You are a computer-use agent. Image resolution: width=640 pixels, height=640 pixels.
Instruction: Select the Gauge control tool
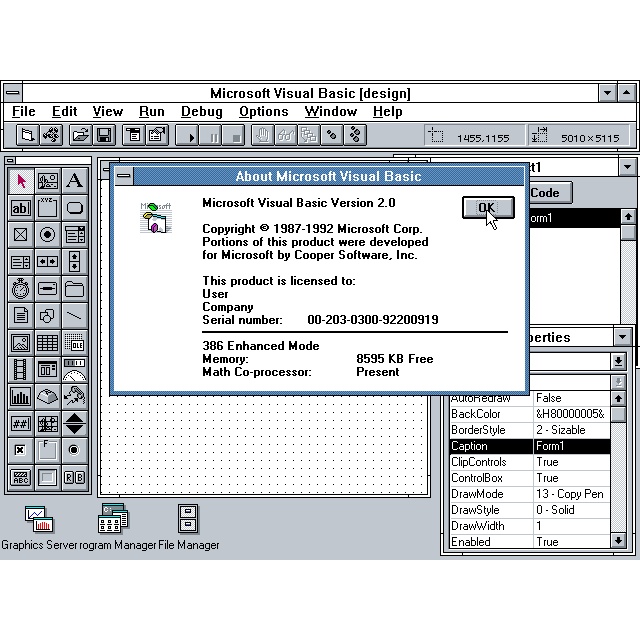coord(75,369)
